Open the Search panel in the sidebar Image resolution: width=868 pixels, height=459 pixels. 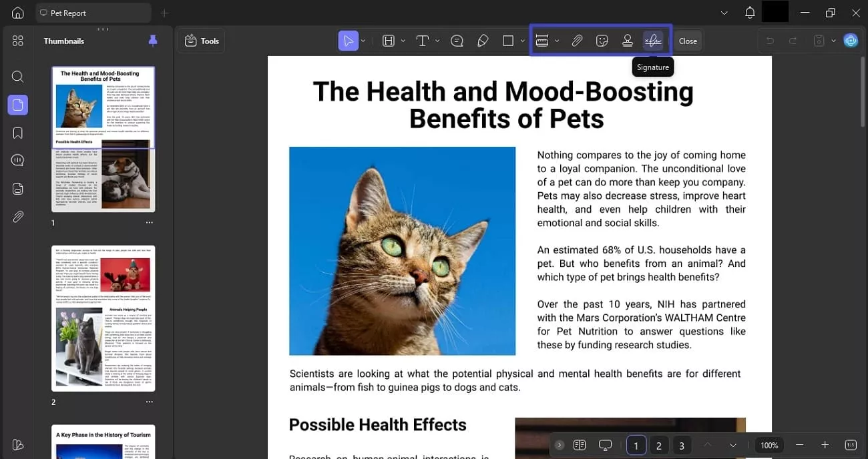click(17, 76)
